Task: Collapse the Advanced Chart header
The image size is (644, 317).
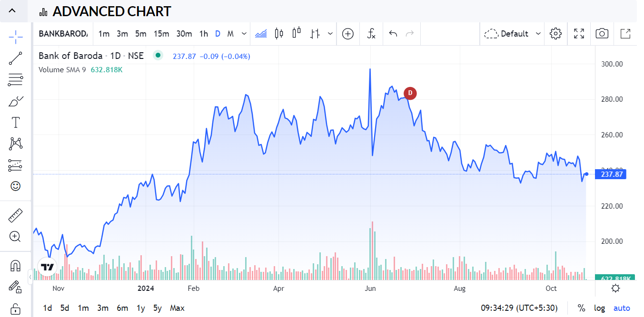Action: tap(12, 11)
